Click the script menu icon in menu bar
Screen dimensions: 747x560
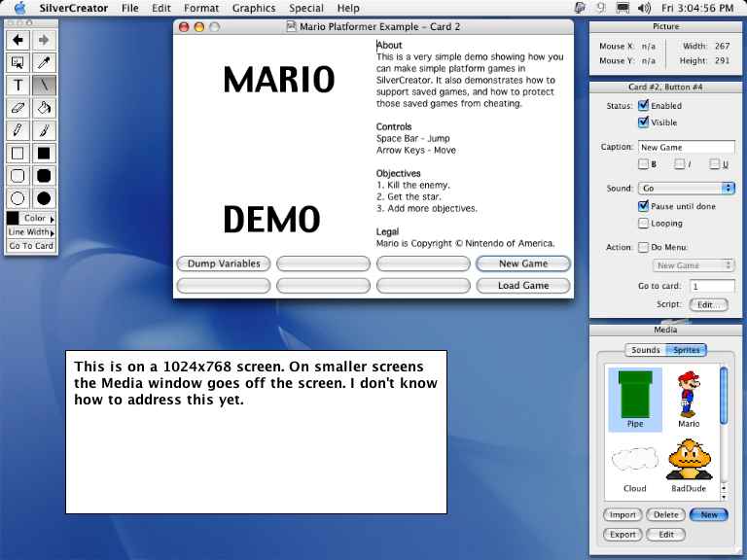point(580,8)
